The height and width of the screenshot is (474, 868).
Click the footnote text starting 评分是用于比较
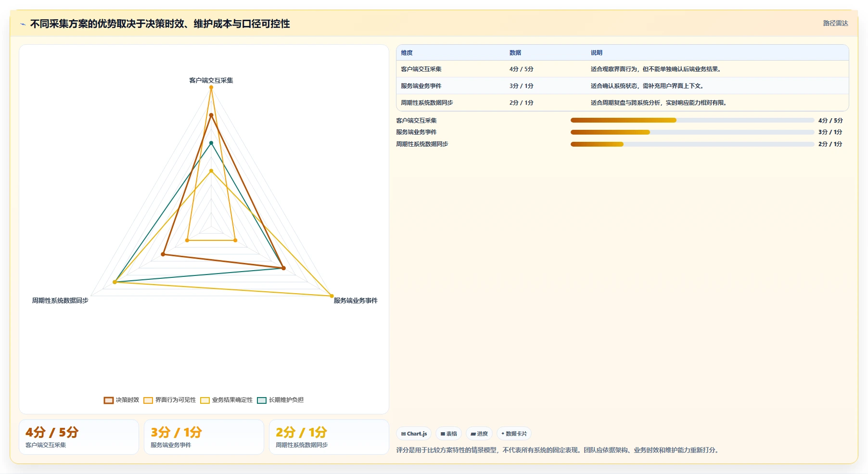[558, 450]
